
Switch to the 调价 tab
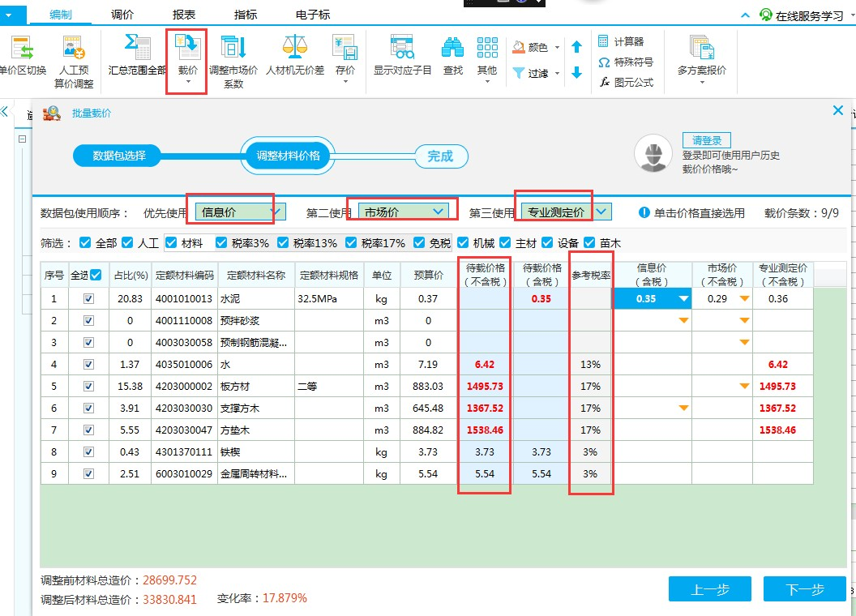coord(122,15)
